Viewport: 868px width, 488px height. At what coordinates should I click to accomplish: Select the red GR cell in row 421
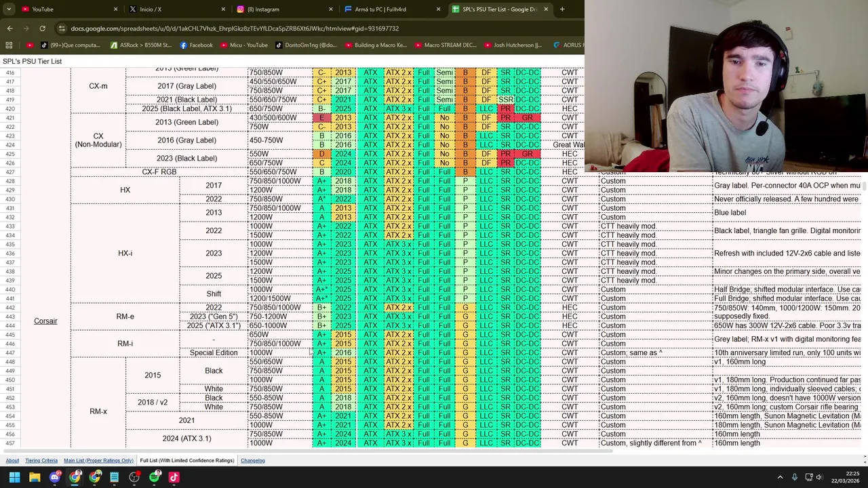(x=527, y=118)
